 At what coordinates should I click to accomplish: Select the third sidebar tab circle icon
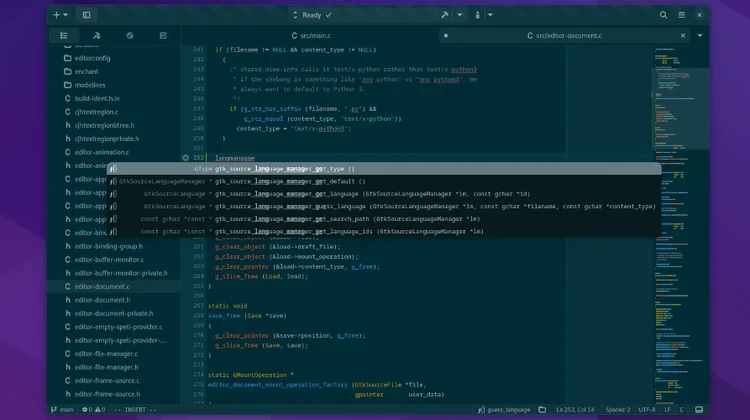point(130,35)
